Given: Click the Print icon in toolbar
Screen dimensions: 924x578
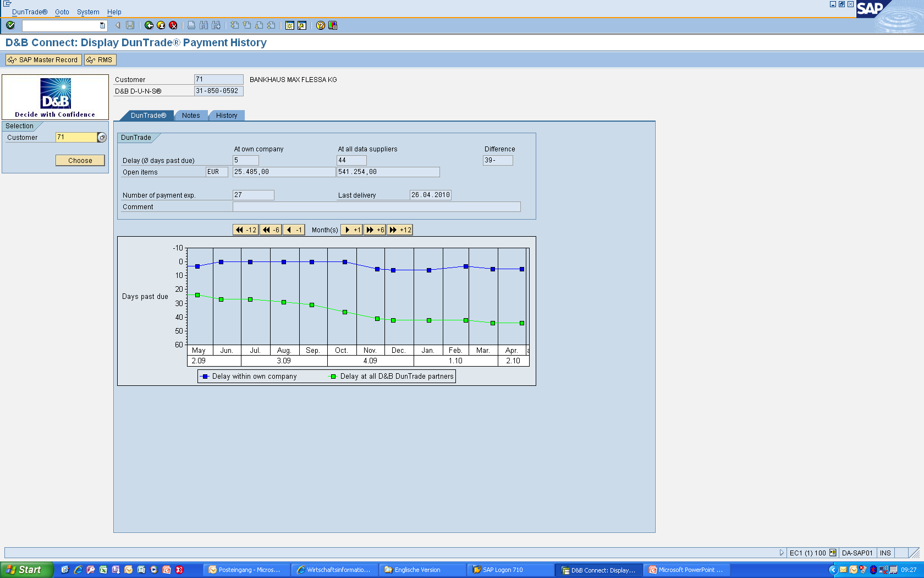Looking at the screenshot, I should tap(191, 25).
